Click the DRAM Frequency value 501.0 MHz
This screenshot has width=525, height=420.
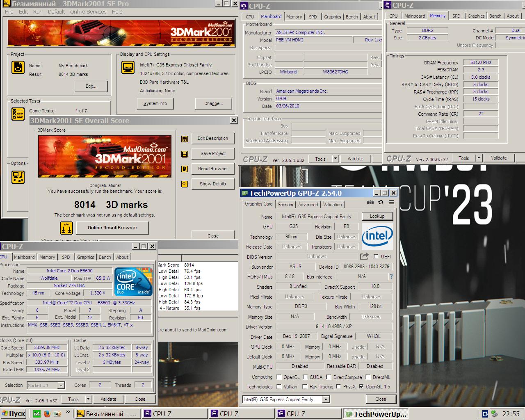(x=481, y=62)
